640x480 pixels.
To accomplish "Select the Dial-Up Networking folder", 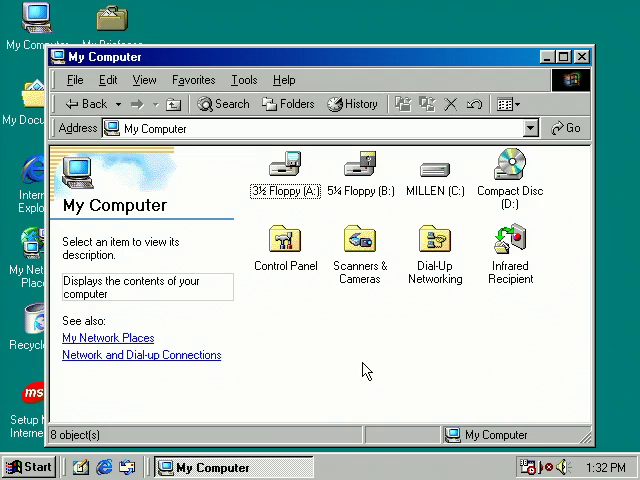I will [x=435, y=239].
